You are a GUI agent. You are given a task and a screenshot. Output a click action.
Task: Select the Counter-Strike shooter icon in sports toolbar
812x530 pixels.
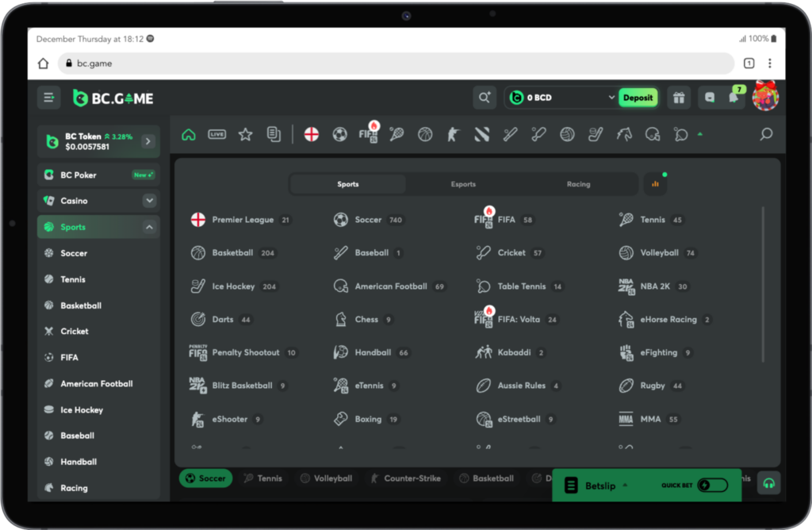pyautogui.click(x=454, y=135)
